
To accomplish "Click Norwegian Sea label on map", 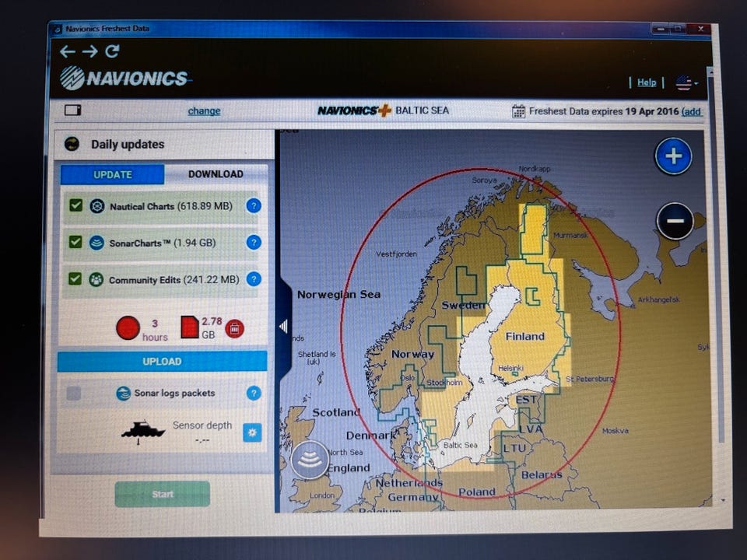I will click(338, 294).
